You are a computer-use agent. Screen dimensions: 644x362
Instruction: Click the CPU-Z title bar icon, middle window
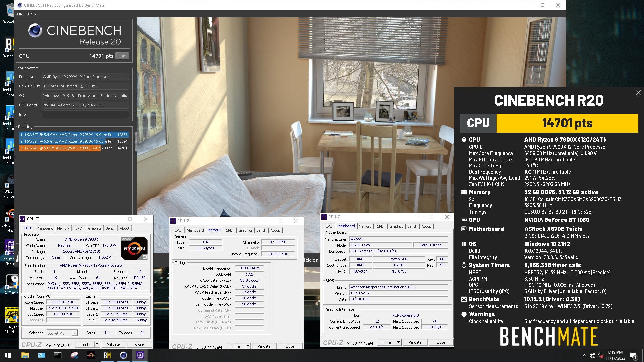173,221
